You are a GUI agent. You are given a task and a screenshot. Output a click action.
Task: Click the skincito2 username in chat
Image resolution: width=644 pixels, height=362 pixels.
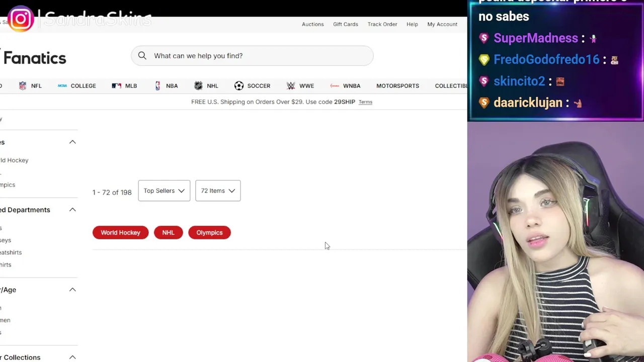click(519, 81)
